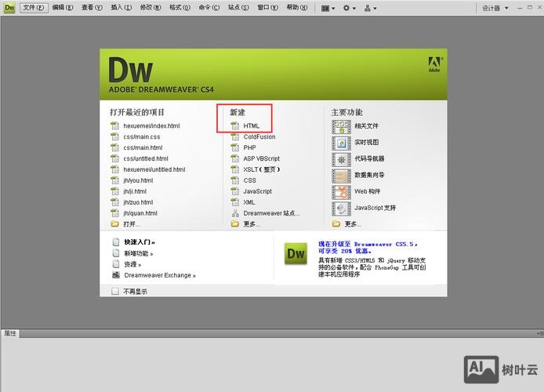Click the ASP VBScript document icon
The width and height of the screenshot is (544, 392).
tap(235, 158)
